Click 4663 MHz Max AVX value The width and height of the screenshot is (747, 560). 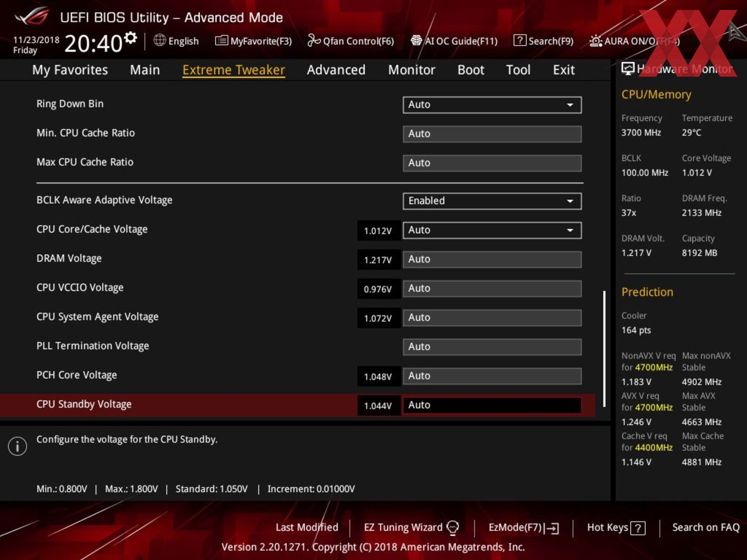[x=701, y=422]
